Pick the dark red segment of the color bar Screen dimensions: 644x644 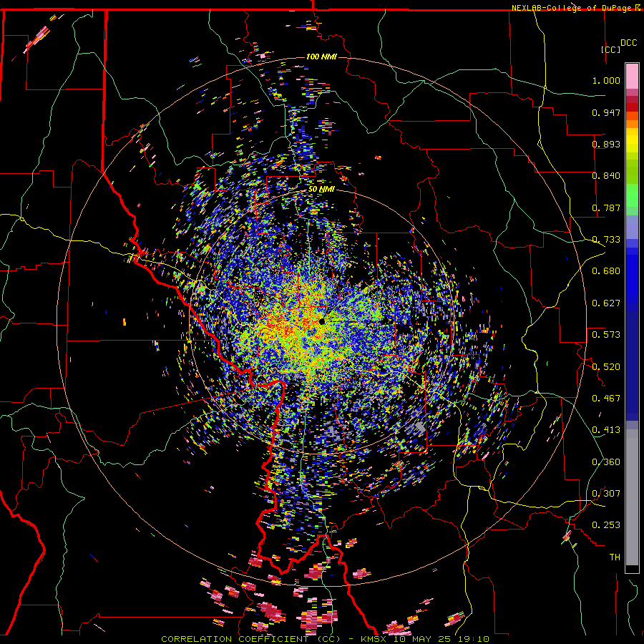click(632, 107)
